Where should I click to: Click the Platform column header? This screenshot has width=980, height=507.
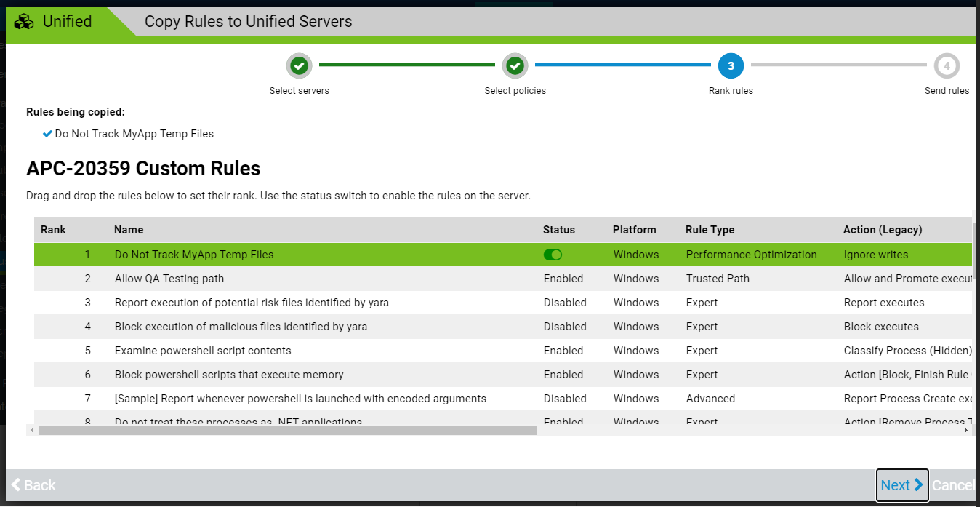click(635, 229)
